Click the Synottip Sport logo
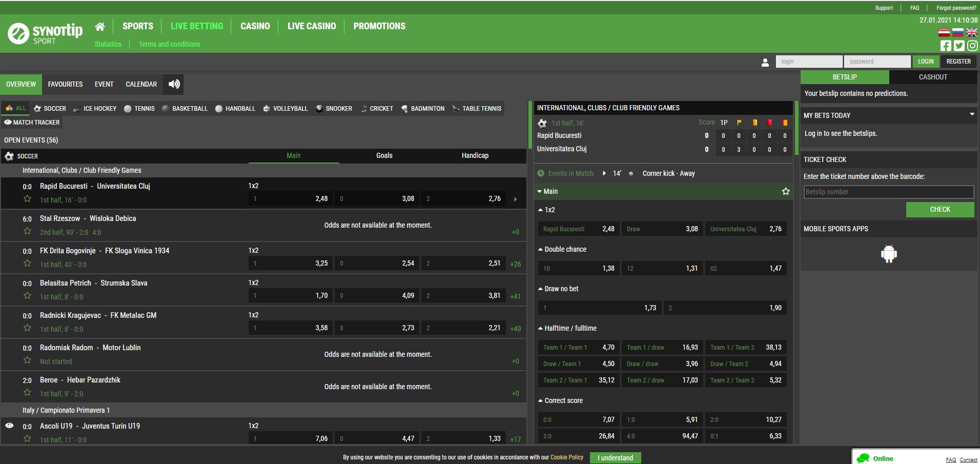 [x=45, y=33]
